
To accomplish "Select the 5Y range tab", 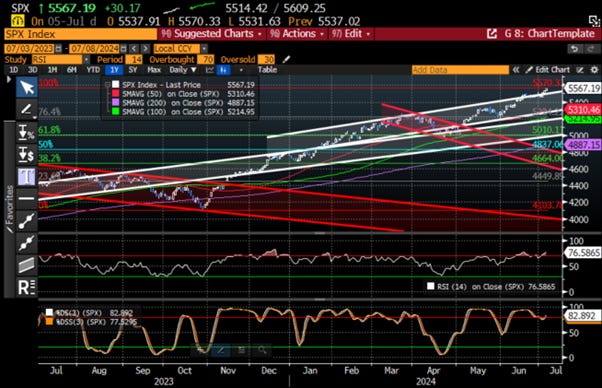I will [133, 70].
